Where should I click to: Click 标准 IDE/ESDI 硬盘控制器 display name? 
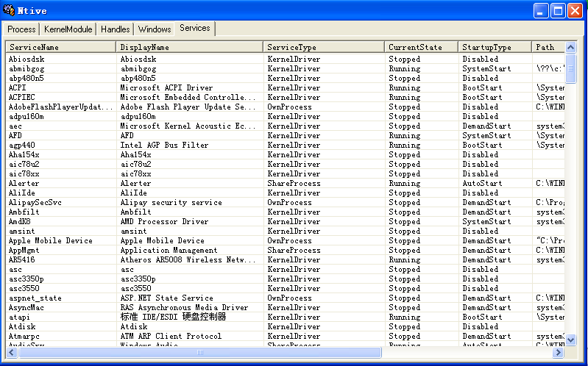click(x=173, y=317)
